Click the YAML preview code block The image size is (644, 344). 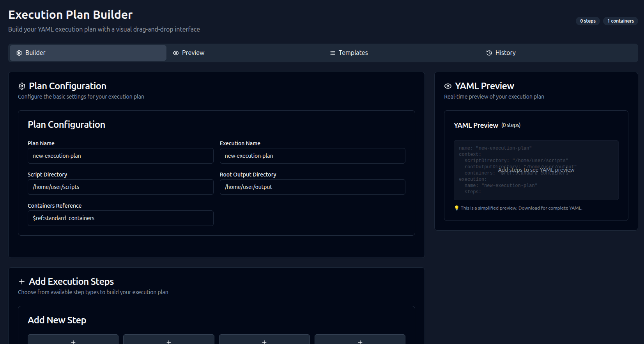(536, 170)
